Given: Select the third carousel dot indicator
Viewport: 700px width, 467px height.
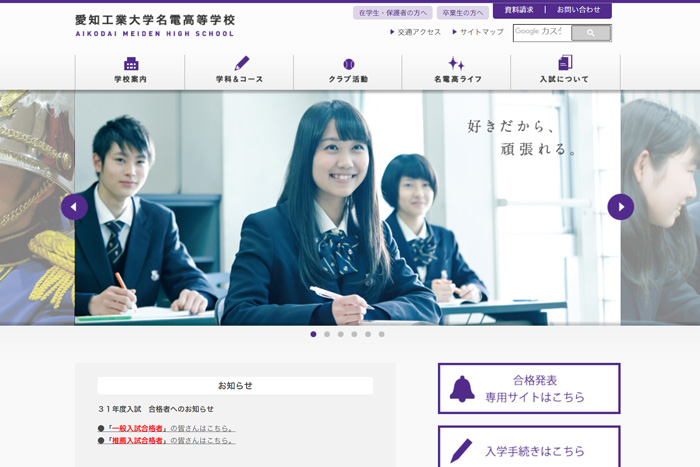Looking at the screenshot, I should [340, 334].
